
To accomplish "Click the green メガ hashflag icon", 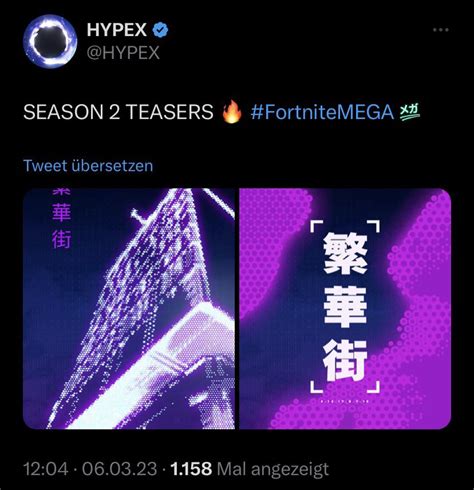I will click(x=410, y=112).
